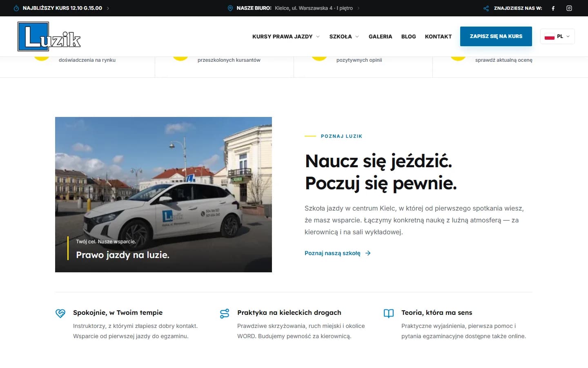
Task: Open the BLOG menu item
Action: tap(408, 36)
